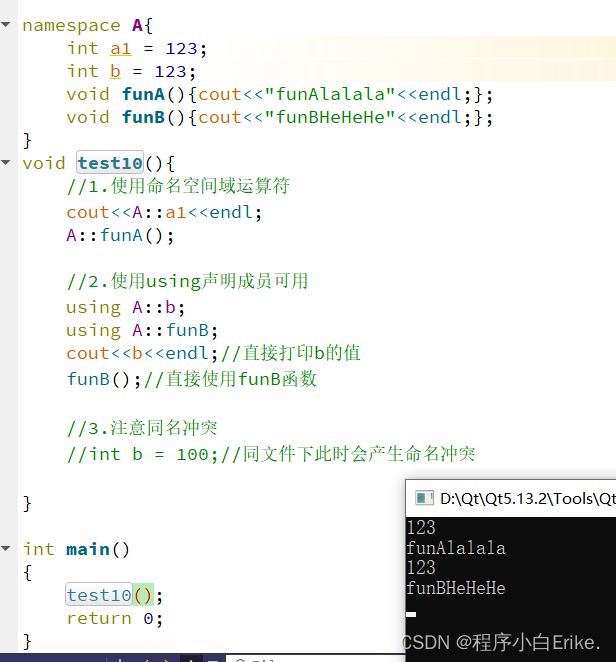This screenshot has width=616, height=662.
Task: Click the funB definition in namespace A
Action: coord(279,117)
